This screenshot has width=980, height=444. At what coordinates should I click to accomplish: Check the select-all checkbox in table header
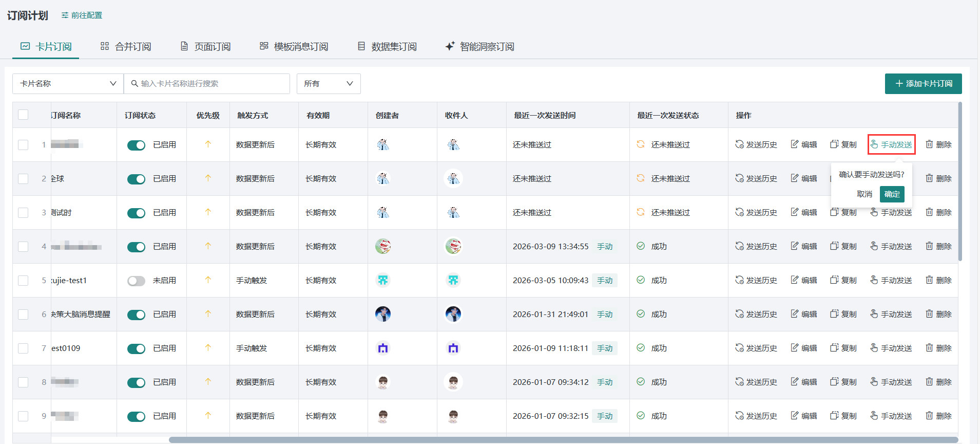(23, 115)
